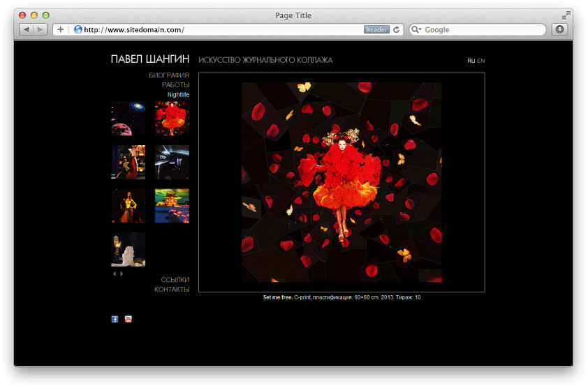Open the woman in yellow top thumbnail
Screen dimensions: 588x388
point(128,206)
